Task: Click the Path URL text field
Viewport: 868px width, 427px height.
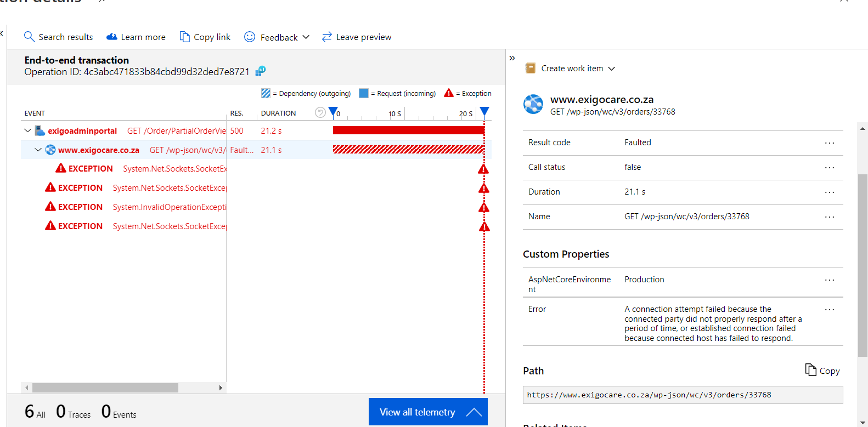Action: point(683,395)
